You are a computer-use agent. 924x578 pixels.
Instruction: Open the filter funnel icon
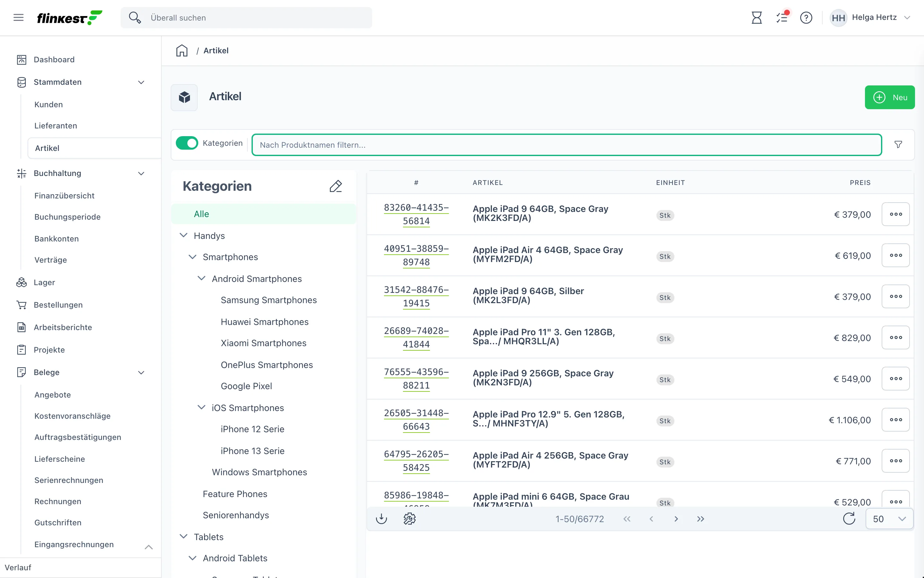898,144
